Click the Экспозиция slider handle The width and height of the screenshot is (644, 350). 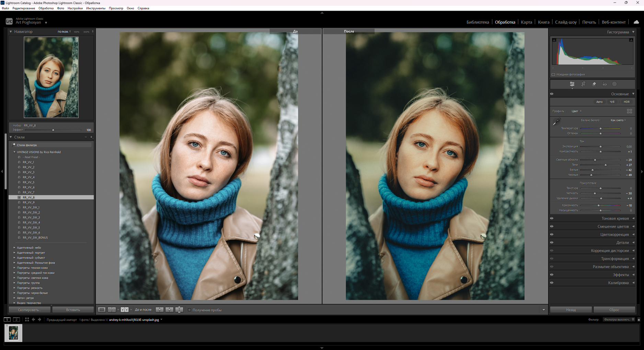point(600,147)
